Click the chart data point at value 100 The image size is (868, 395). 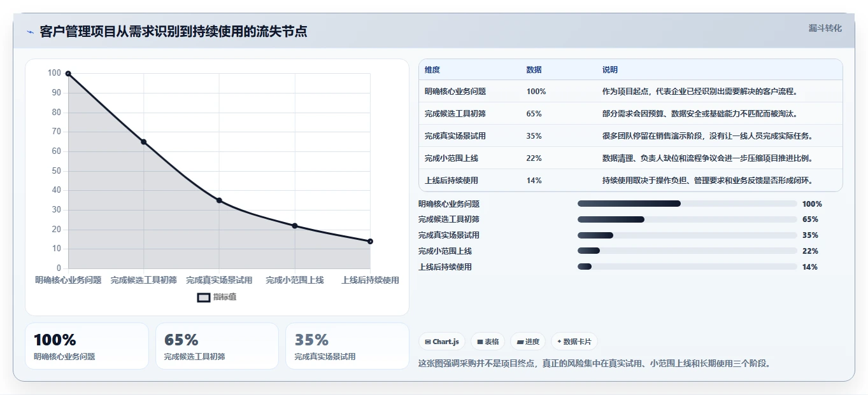click(68, 74)
